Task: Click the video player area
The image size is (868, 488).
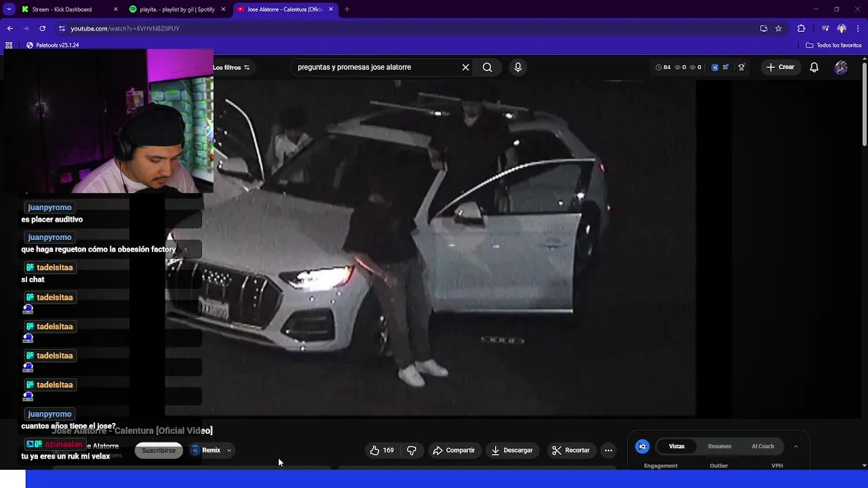Action: 431,247
